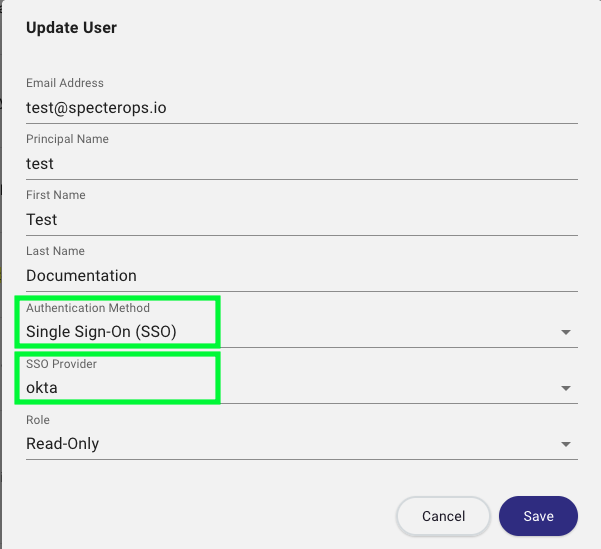
Task: Click the Role field label
Action: tap(38, 420)
